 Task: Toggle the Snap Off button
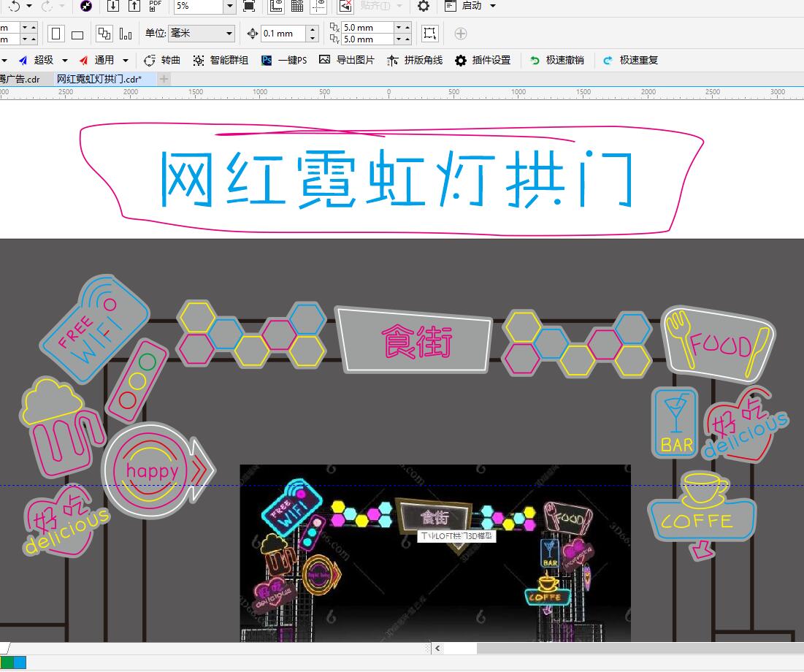346,6
